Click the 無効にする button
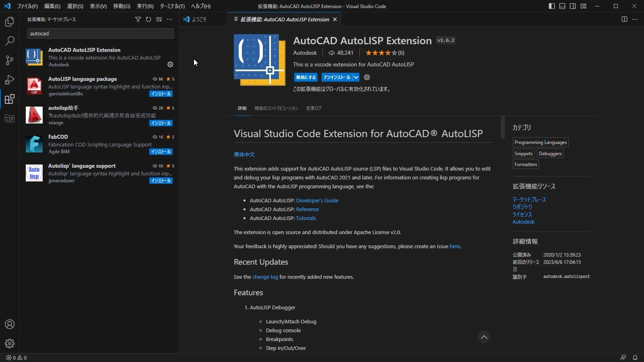644x362 pixels. pos(306,77)
